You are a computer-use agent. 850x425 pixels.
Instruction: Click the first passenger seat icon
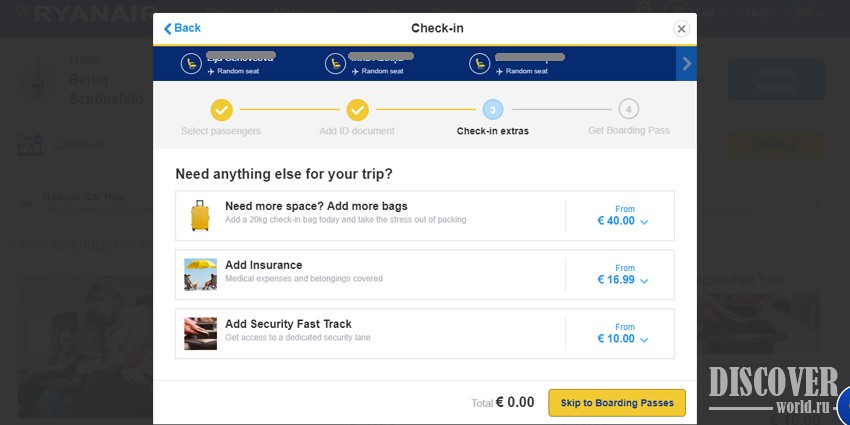click(x=190, y=64)
